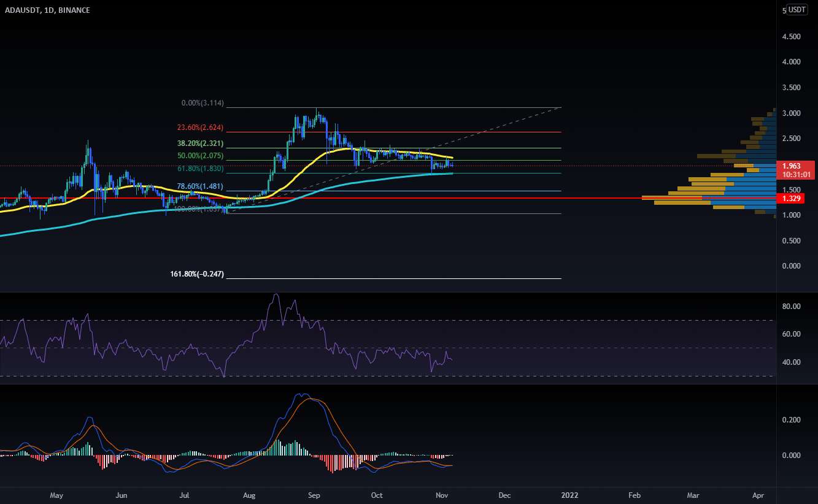Select the red 23.60% Fibonacci level line

point(393,132)
